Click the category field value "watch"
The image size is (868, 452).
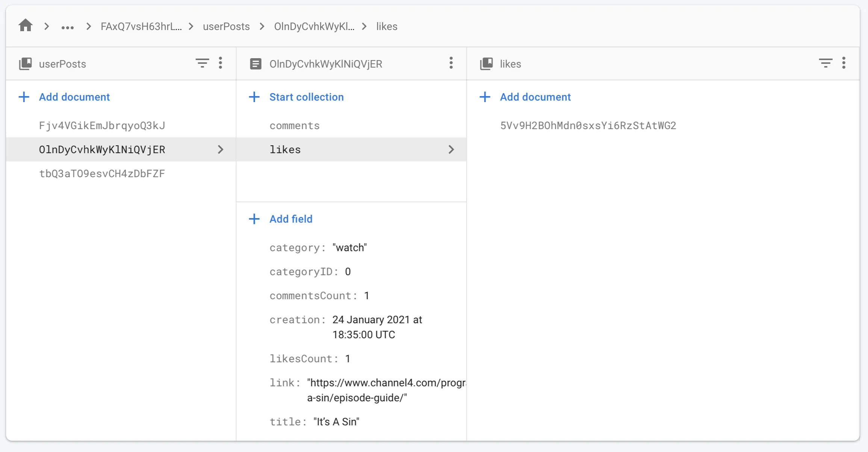tap(349, 248)
